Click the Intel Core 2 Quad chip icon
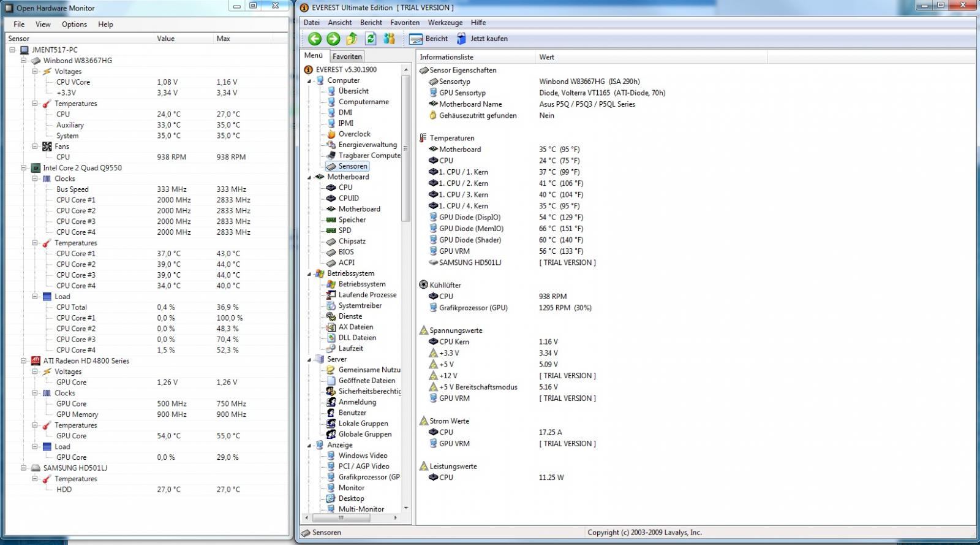The width and height of the screenshot is (980, 545). (x=36, y=168)
